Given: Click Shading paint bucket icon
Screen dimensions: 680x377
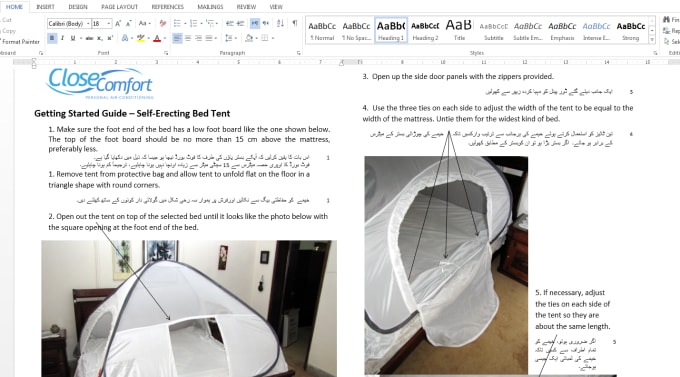Looking at the screenshot, I should click(249, 38).
